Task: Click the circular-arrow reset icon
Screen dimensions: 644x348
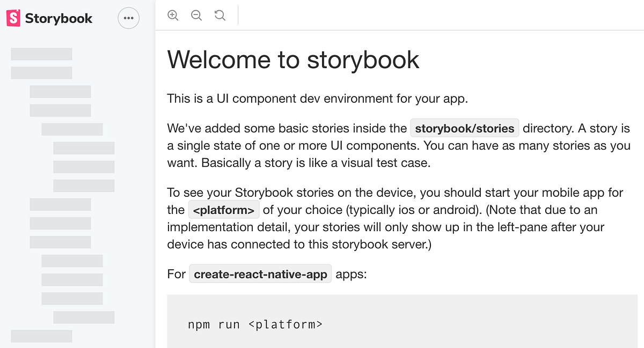Action: coord(219,15)
